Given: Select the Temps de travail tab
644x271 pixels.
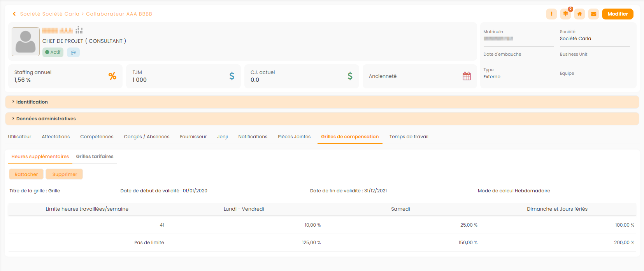Looking at the screenshot, I should 409,137.
